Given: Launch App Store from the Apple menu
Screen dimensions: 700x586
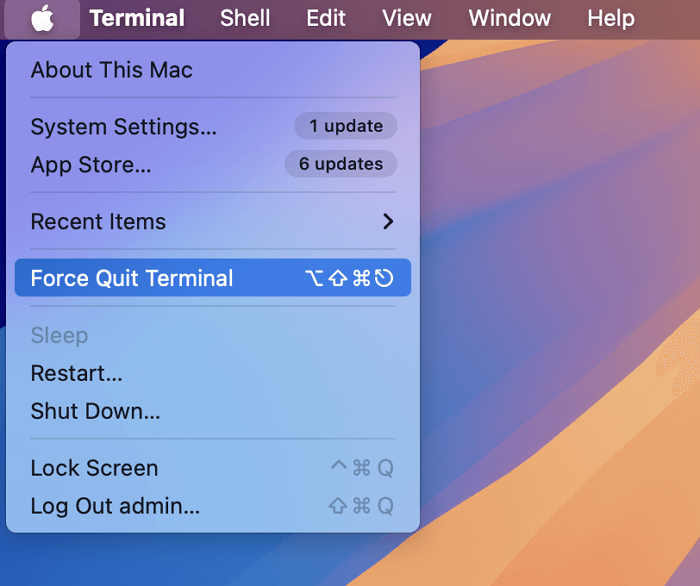Looking at the screenshot, I should [x=91, y=165].
